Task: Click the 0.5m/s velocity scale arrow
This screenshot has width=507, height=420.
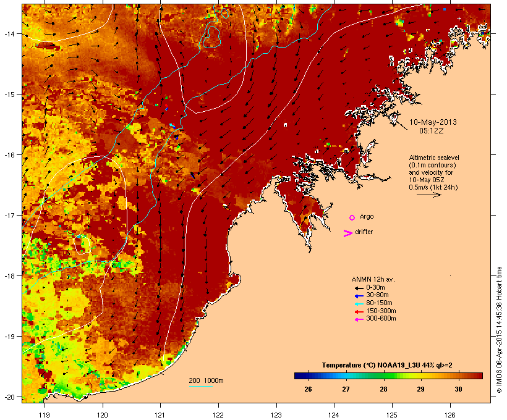Action: coord(428,195)
